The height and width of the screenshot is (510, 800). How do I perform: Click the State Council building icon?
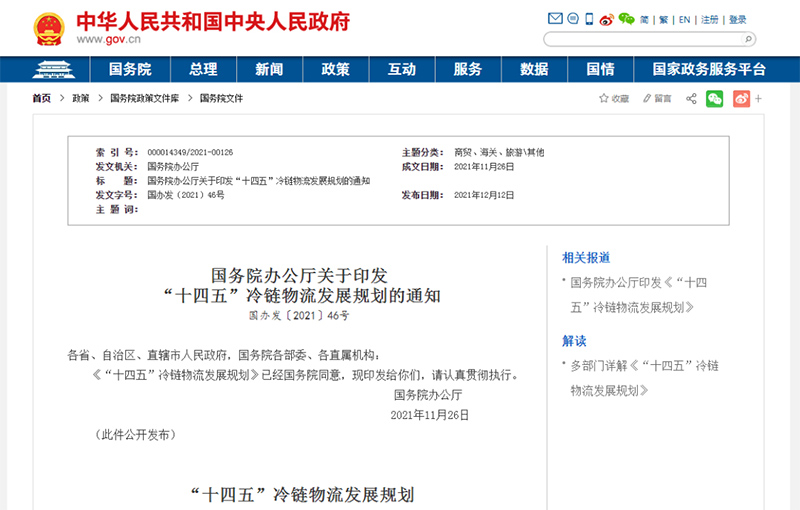pos(54,69)
